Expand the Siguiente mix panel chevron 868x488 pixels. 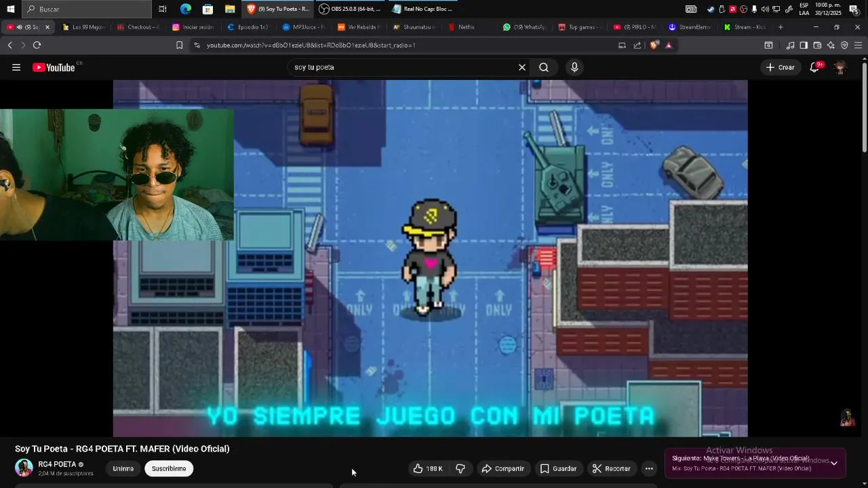[x=834, y=464]
